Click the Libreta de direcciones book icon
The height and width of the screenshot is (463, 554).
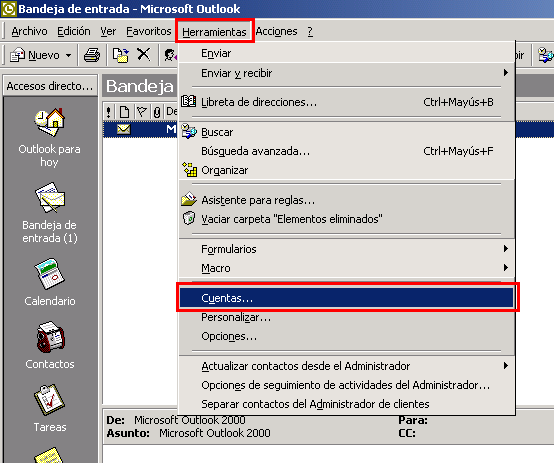[189, 101]
